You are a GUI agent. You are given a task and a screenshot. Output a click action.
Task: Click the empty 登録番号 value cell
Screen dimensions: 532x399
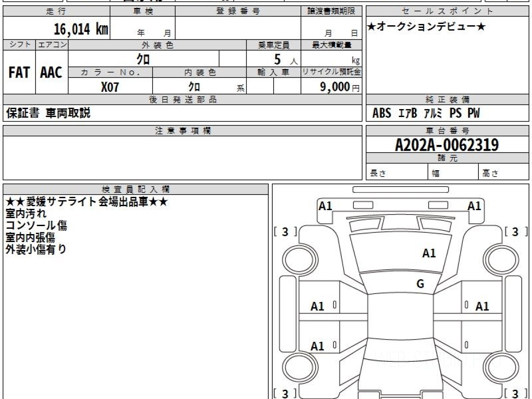click(238, 28)
